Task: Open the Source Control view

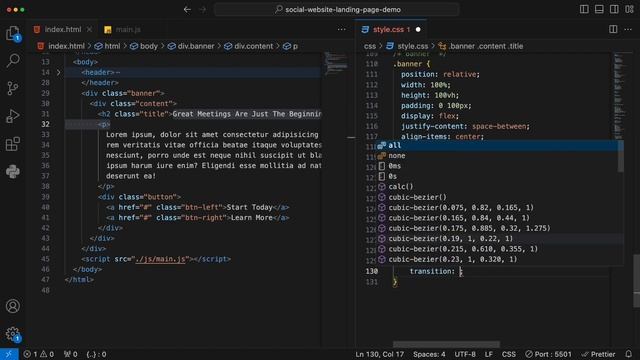Action: pyautogui.click(x=13, y=88)
